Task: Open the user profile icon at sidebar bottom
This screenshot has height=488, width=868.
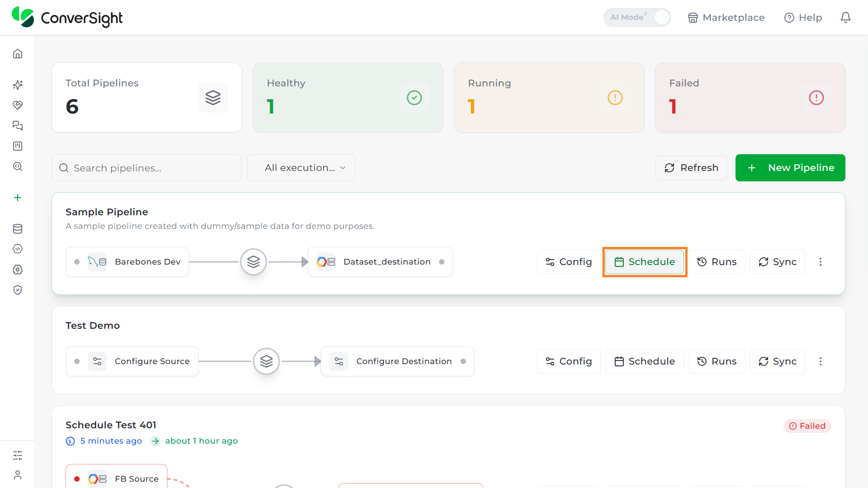Action: click(18, 475)
